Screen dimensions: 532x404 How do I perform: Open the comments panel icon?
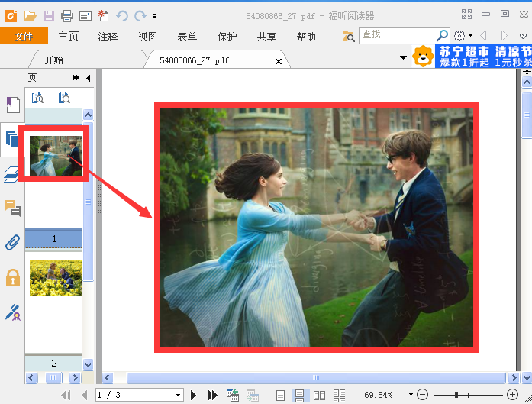pyautogui.click(x=13, y=208)
